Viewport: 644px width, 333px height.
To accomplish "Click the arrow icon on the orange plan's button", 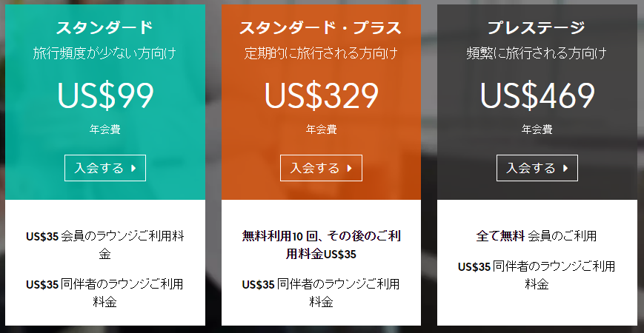I will click(350, 168).
